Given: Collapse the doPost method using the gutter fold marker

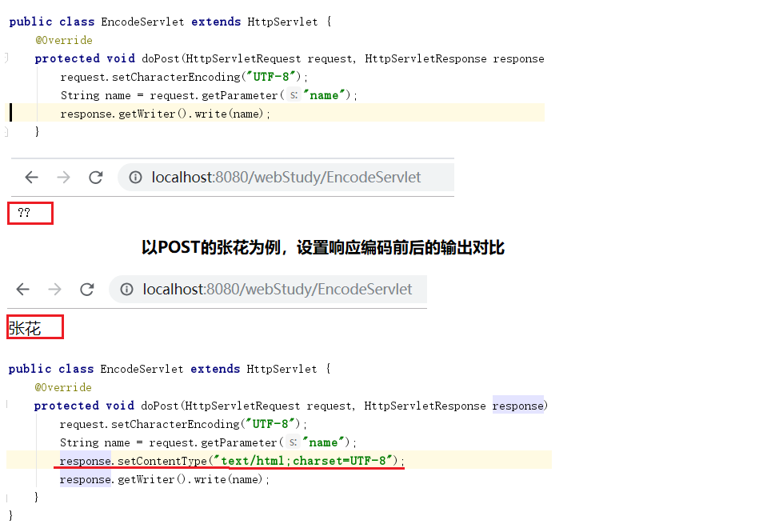Looking at the screenshot, I should coord(6,58).
